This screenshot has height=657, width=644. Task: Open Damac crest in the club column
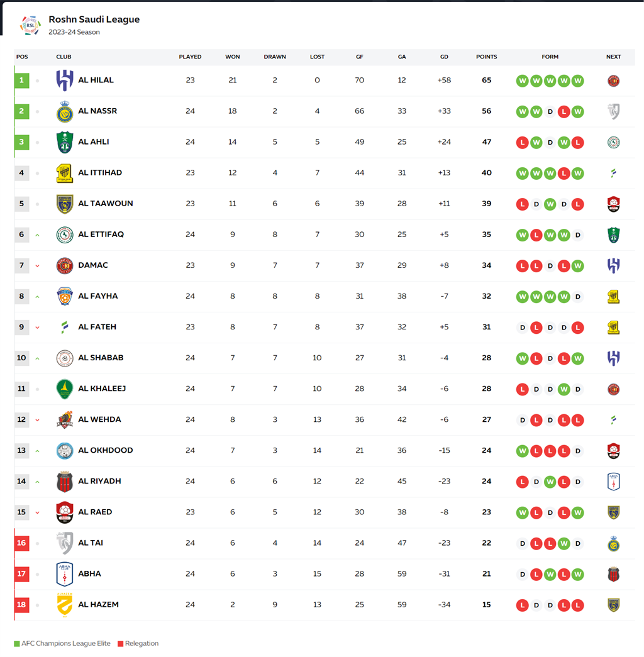point(65,265)
